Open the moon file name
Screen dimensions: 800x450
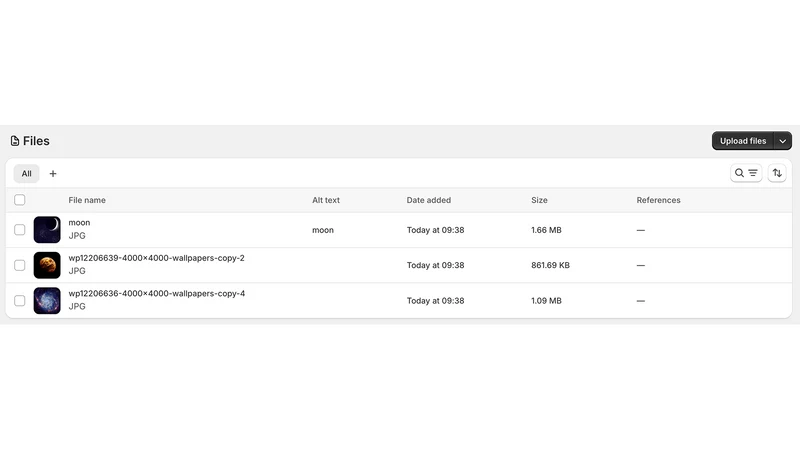(x=79, y=222)
